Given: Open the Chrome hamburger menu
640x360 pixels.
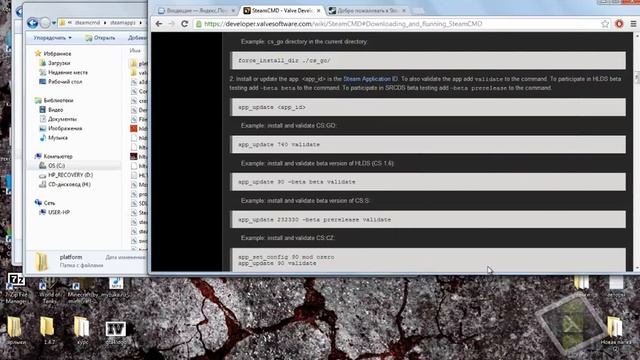Looking at the screenshot, I should click(633, 24).
